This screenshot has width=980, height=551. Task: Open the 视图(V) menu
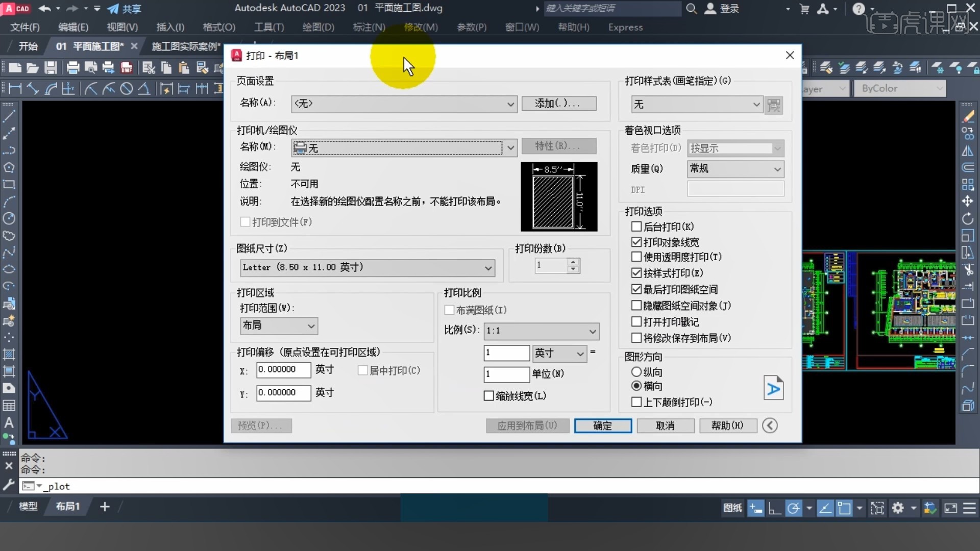pos(122,27)
